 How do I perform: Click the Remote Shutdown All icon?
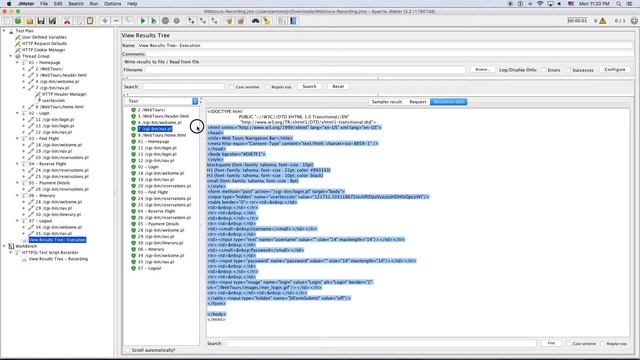(214, 21)
